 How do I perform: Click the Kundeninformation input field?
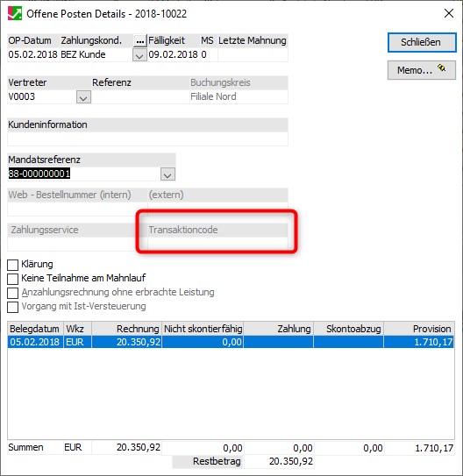(x=147, y=139)
